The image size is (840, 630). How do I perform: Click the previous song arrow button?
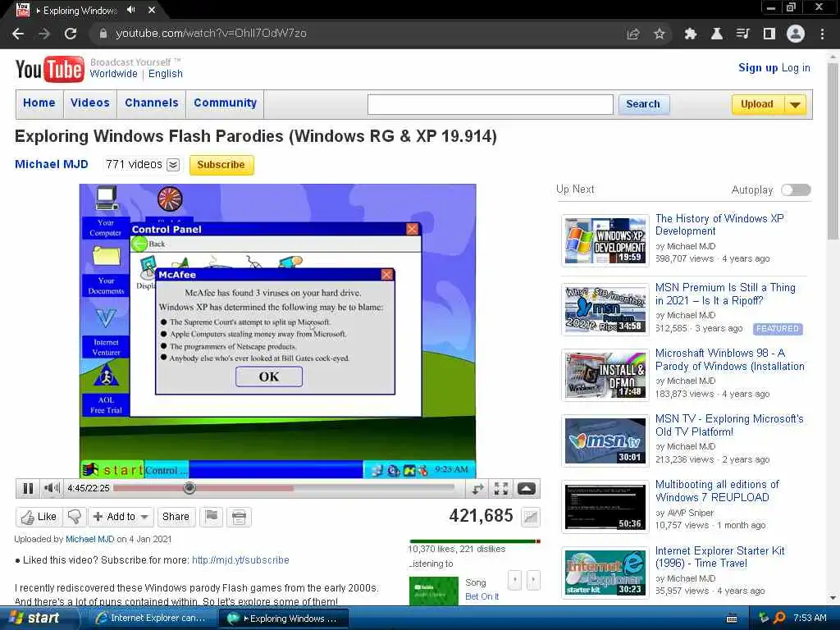[x=514, y=580]
